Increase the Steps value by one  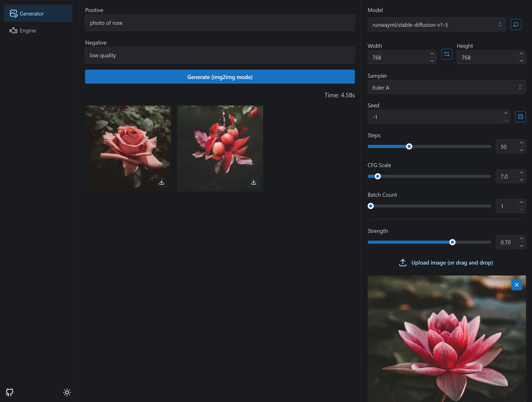[521, 143]
